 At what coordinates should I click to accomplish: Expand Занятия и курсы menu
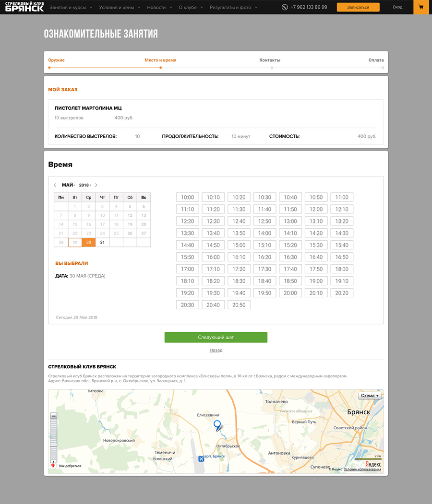[x=71, y=7]
